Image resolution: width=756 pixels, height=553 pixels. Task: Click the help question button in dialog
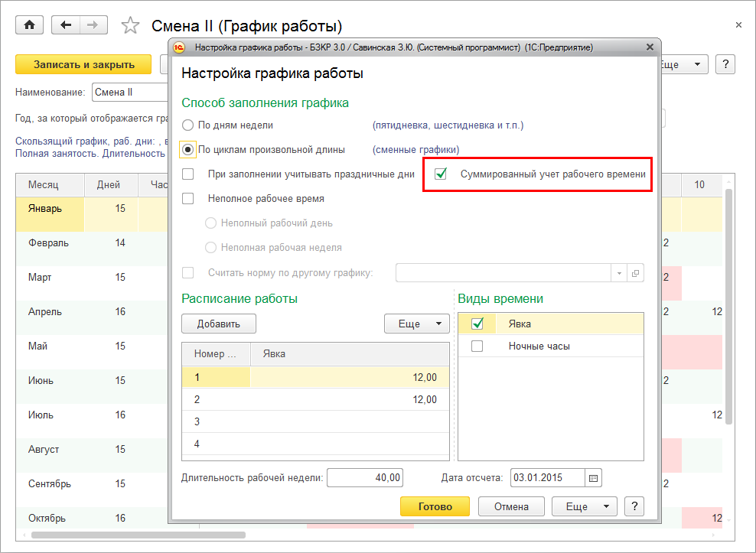click(634, 506)
